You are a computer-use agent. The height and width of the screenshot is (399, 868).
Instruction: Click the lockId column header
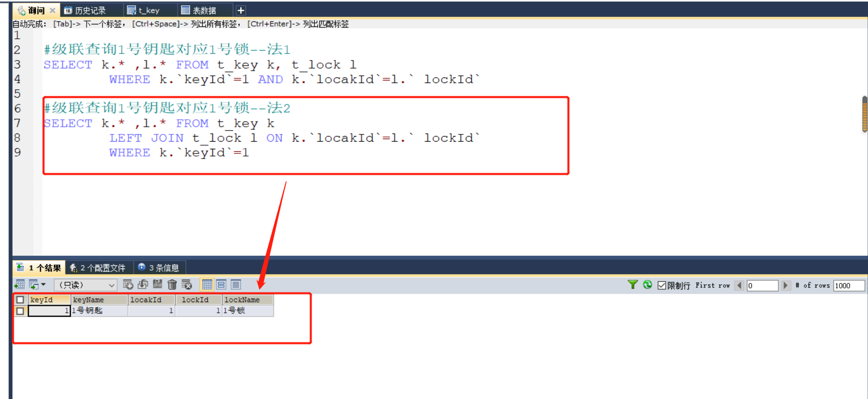pyautogui.click(x=199, y=300)
